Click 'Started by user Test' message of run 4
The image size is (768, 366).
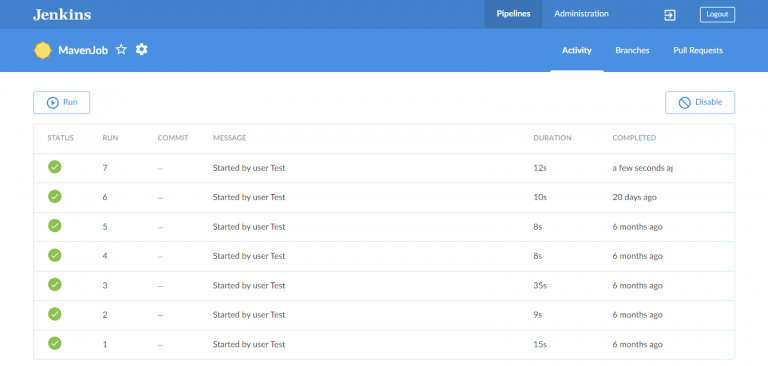249,256
